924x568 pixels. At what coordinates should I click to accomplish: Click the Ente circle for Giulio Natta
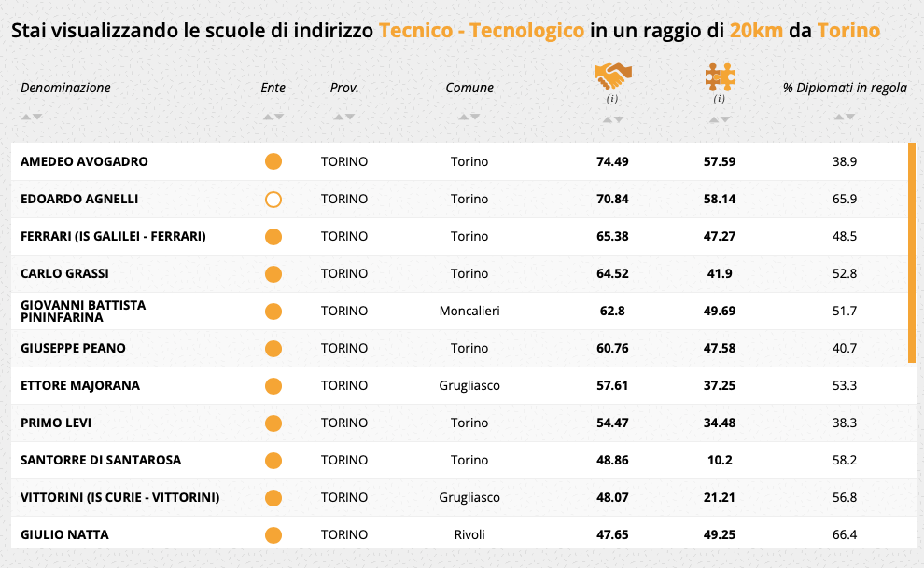point(273,534)
